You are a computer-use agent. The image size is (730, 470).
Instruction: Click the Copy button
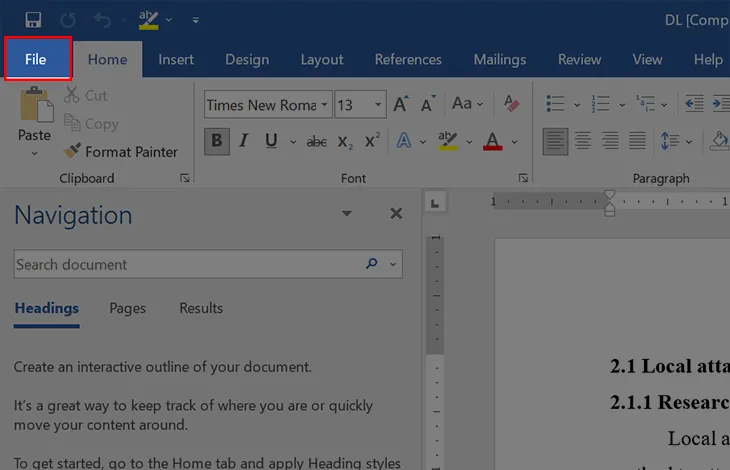(91, 123)
